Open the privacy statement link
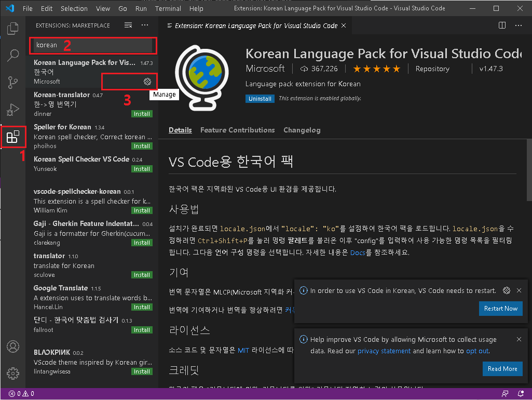 pos(384,351)
